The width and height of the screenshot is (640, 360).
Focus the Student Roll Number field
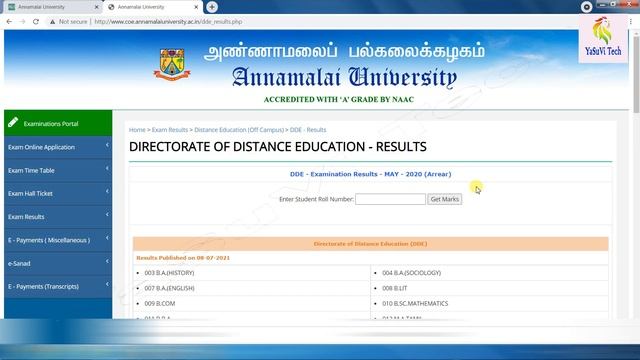click(x=390, y=199)
